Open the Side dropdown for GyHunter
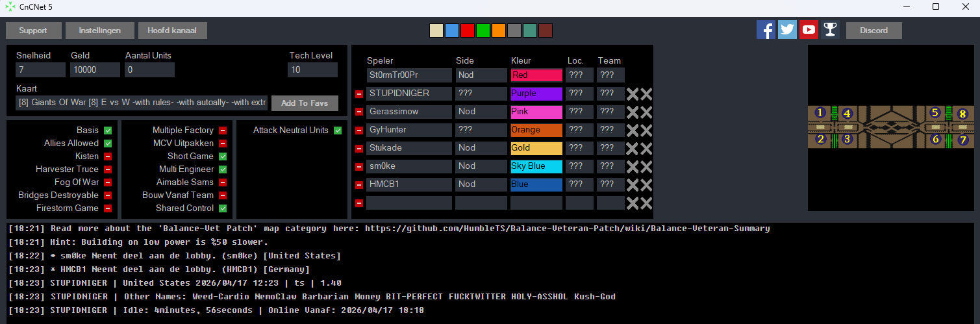The image size is (980, 324). pos(481,130)
